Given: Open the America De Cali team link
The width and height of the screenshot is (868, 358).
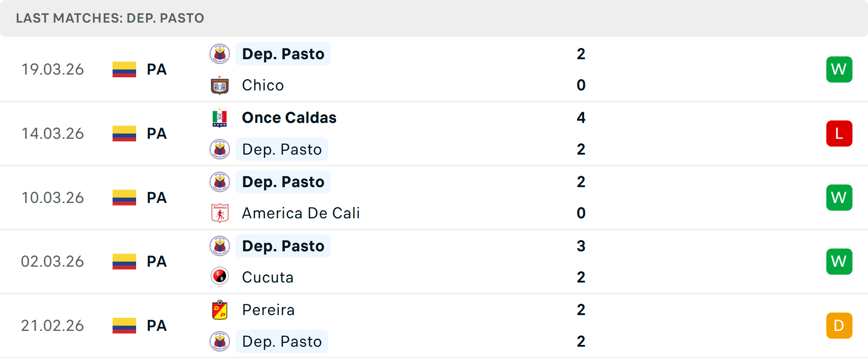Looking at the screenshot, I should (301, 213).
